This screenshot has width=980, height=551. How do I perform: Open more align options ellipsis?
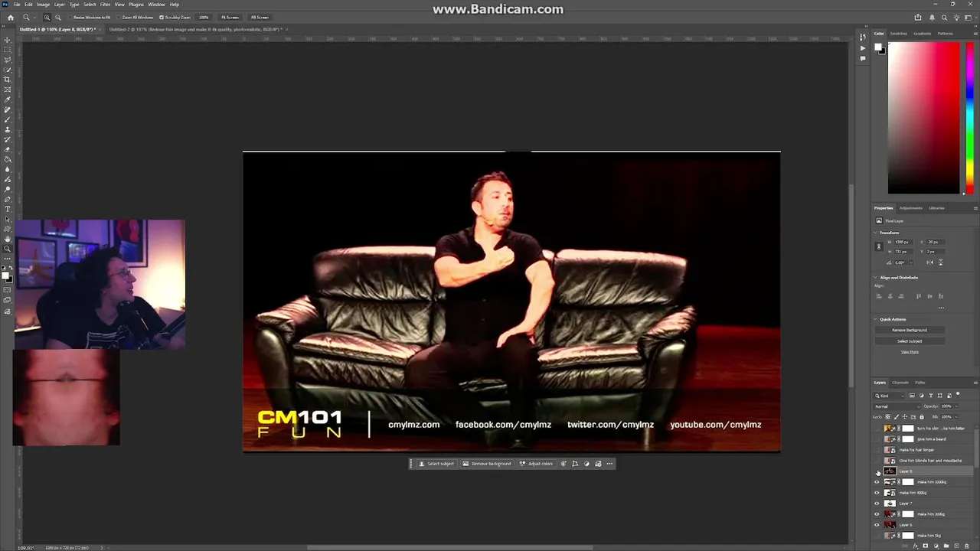(x=941, y=308)
